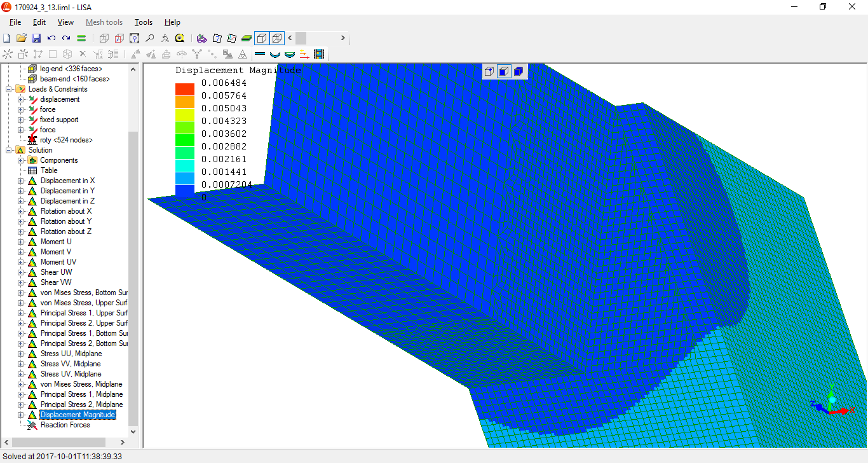
Task: Click the tree panel scroll down arrow
Action: click(x=133, y=432)
